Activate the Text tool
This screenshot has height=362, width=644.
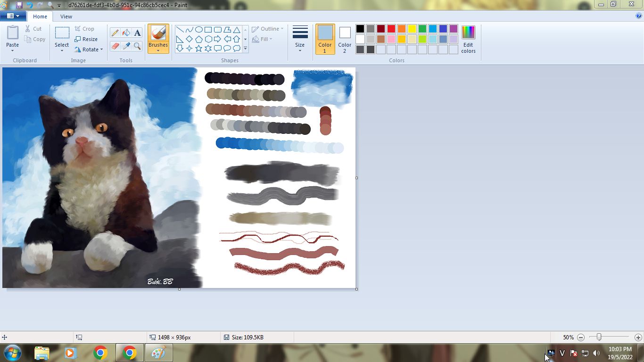(137, 33)
